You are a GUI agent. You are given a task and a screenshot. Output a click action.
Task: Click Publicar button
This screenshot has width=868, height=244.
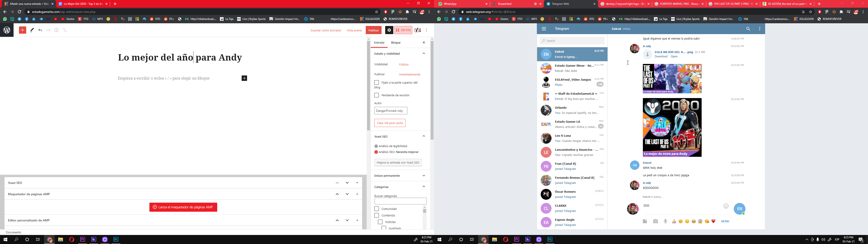(373, 30)
